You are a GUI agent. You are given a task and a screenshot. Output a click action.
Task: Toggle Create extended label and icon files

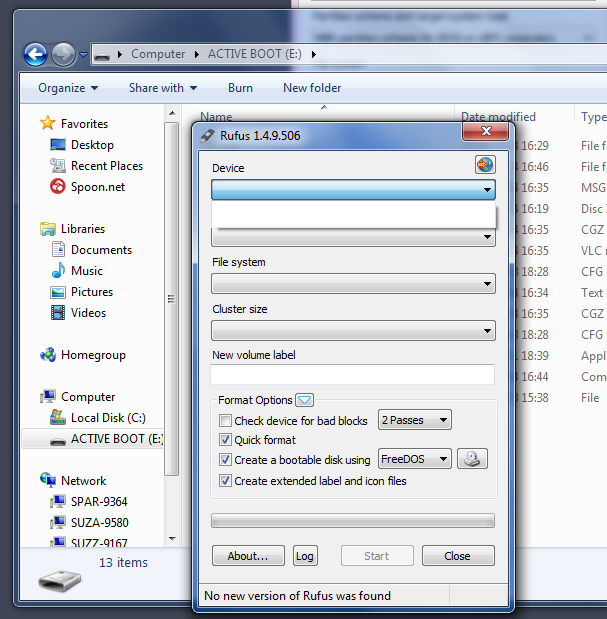pyautogui.click(x=225, y=480)
